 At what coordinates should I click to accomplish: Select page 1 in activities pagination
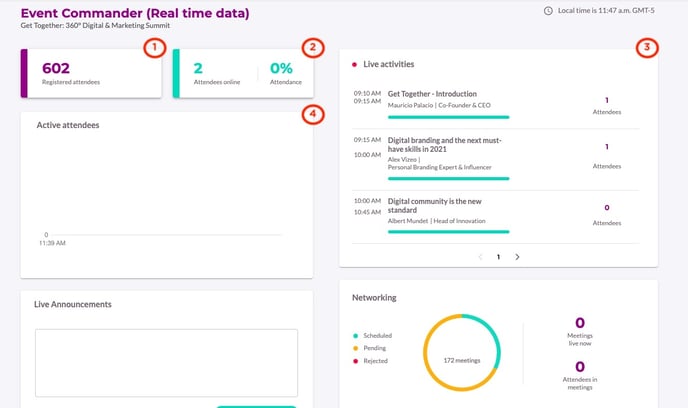pos(498,257)
